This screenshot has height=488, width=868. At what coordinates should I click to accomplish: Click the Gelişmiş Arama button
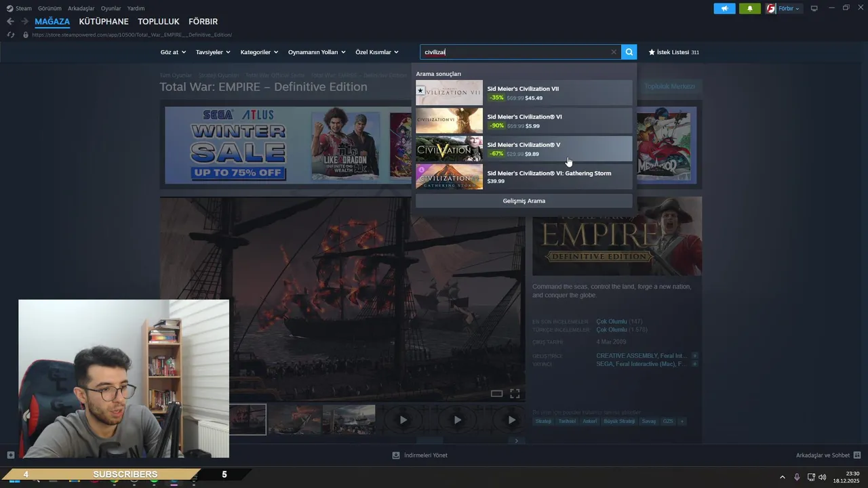524,201
